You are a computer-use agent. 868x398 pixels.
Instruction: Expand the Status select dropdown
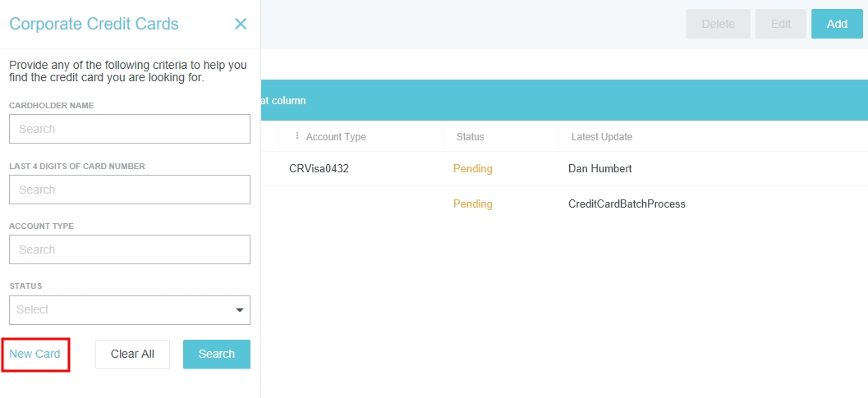pyautogui.click(x=129, y=310)
